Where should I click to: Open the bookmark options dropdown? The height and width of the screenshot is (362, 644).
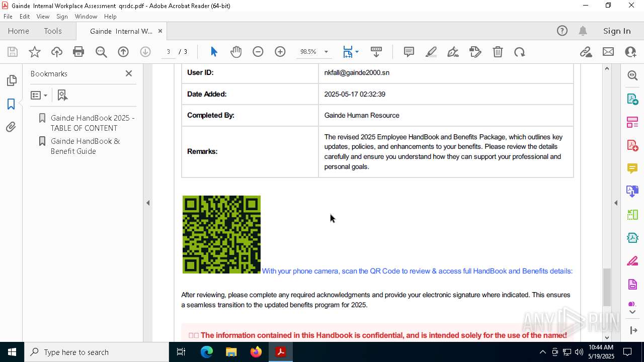[39, 95]
